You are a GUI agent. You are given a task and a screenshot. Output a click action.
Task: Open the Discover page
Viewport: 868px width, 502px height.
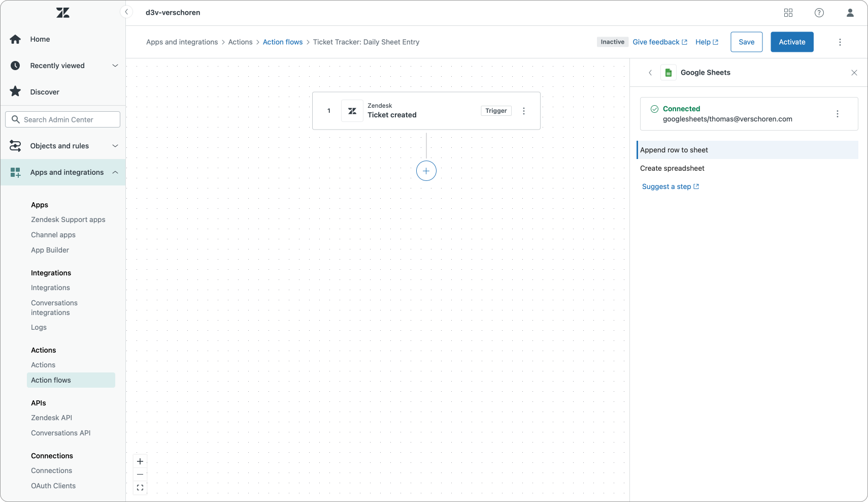click(45, 92)
